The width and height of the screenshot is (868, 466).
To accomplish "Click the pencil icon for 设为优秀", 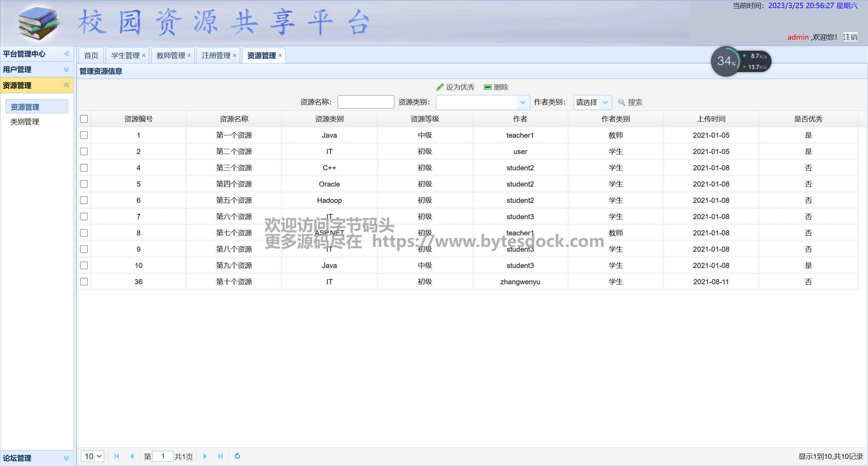I will tap(440, 87).
